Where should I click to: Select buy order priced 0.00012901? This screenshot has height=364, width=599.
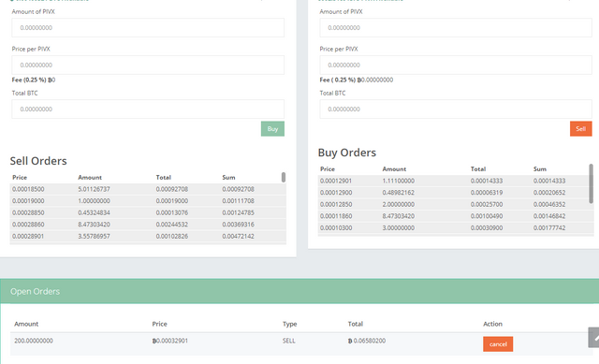click(x=456, y=181)
